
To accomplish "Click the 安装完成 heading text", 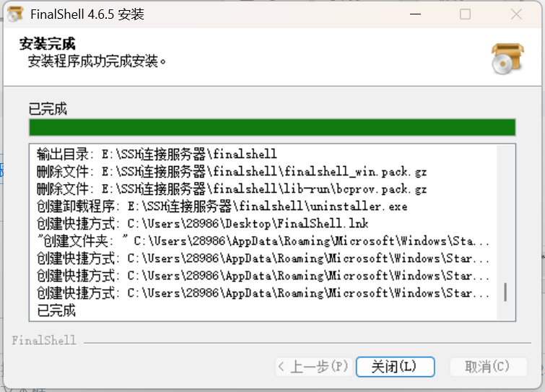I will click(x=47, y=44).
